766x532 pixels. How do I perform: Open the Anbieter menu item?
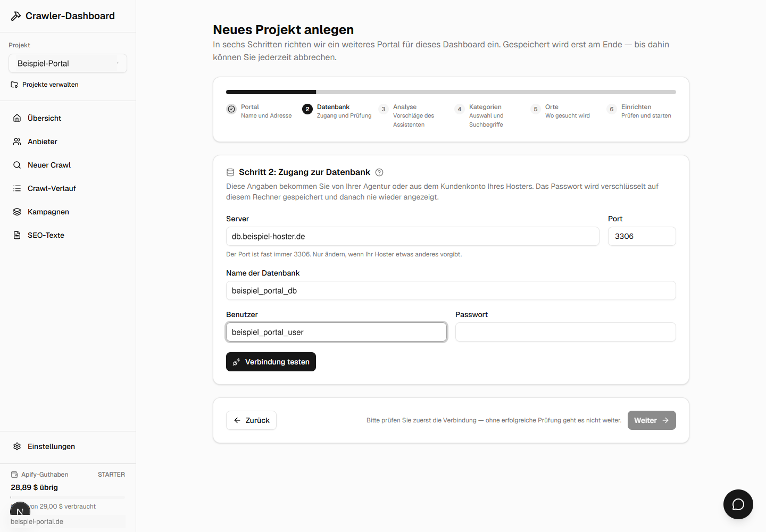tap(68, 142)
